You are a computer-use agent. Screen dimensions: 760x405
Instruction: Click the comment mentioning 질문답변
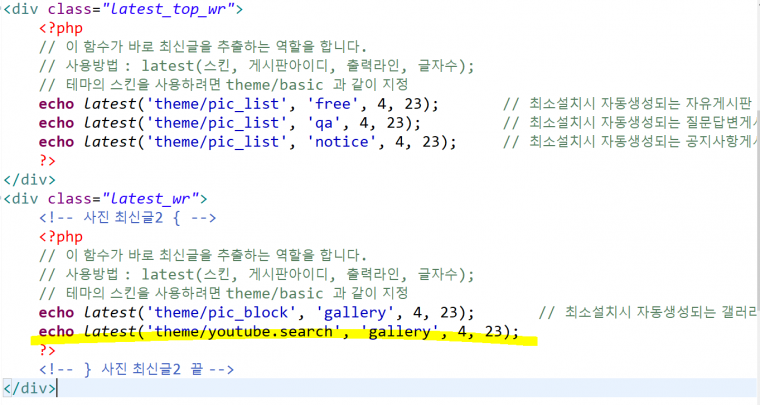pyautogui.click(x=631, y=123)
